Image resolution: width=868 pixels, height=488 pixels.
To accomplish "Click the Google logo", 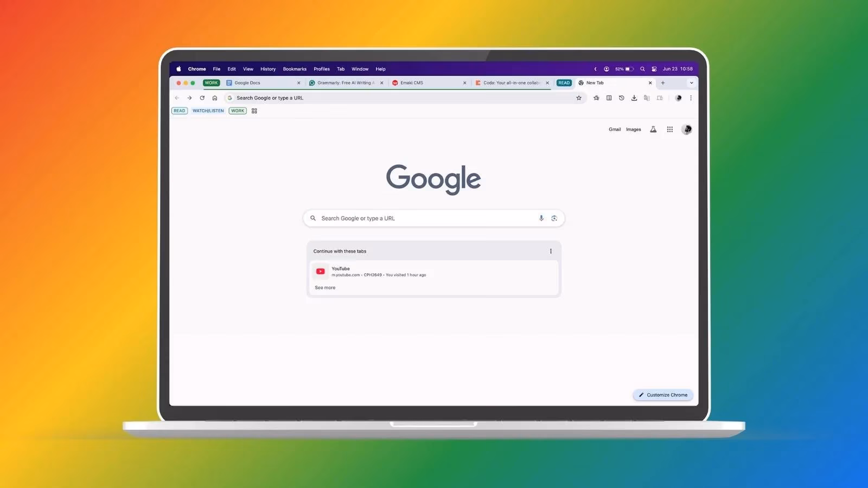I will tap(433, 178).
